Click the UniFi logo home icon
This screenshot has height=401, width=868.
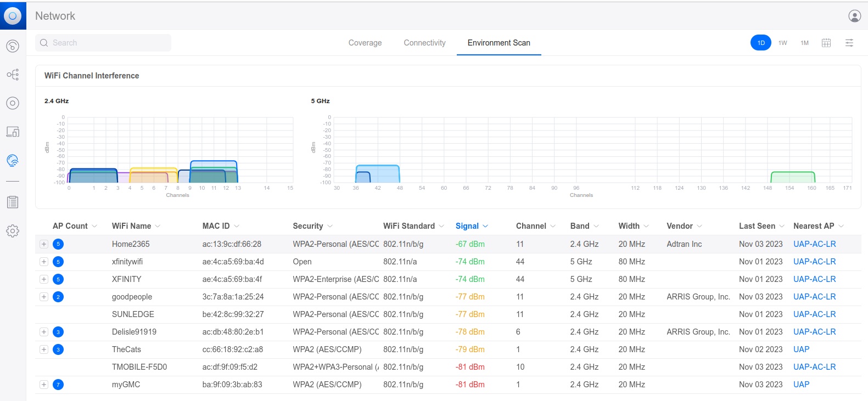pyautogui.click(x=13, y=16)
